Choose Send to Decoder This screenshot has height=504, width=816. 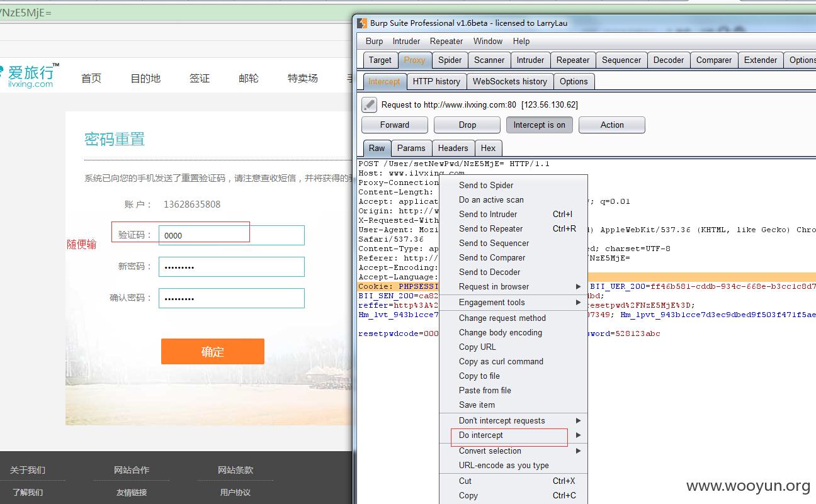[x=513, y=272]
